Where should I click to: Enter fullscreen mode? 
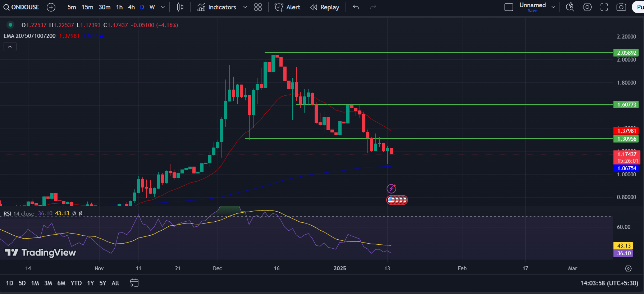point(604,7)
